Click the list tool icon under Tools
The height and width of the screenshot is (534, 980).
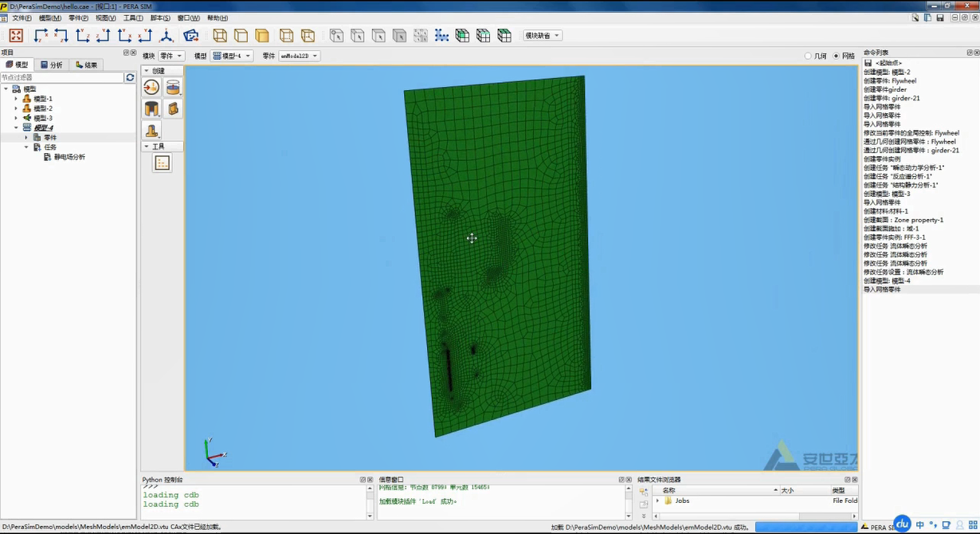[x=163, y=163]
